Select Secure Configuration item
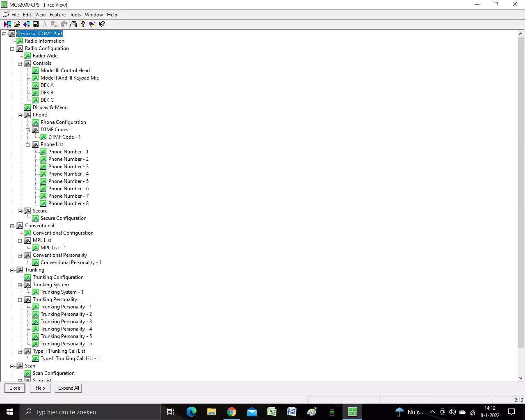 pyautogui.click(x=64, y=218)
